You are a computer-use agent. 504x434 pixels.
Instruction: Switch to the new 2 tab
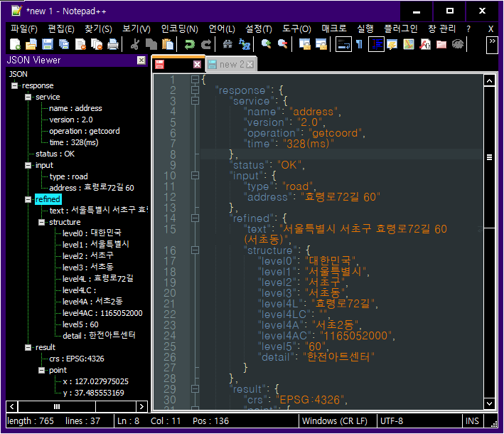232,64
